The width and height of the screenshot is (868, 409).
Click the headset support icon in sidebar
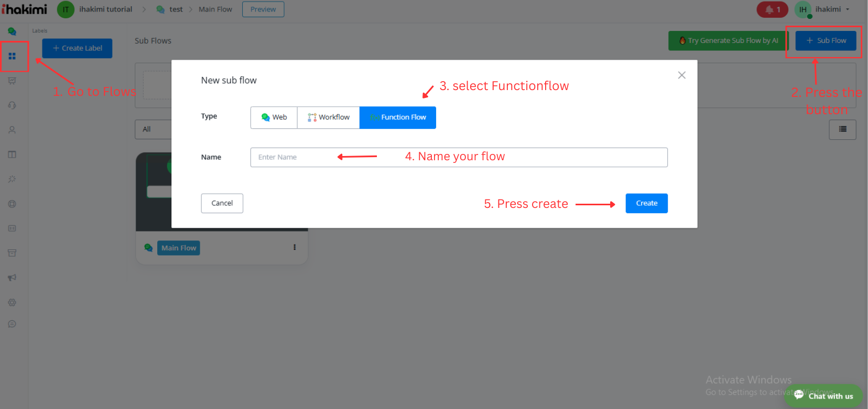(12, 105)
